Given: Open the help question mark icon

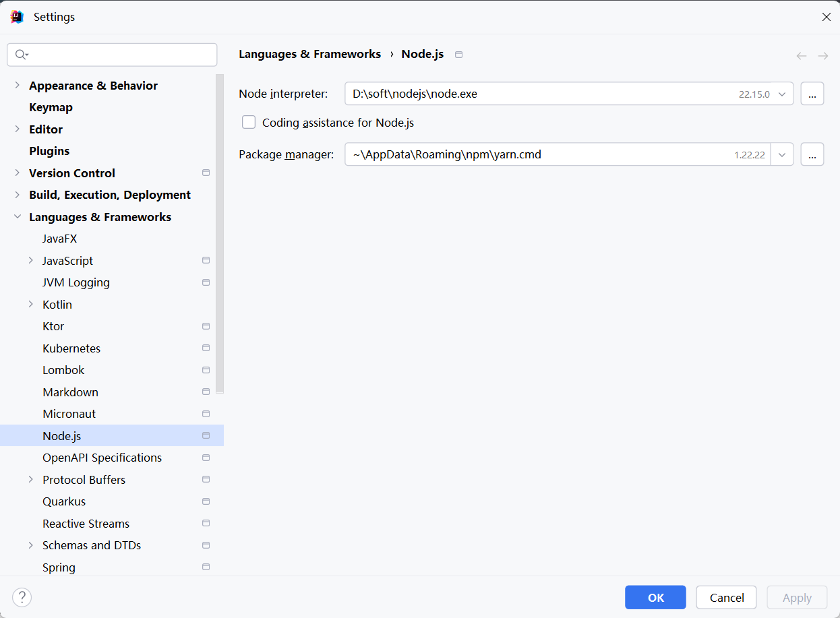Looking at the screenshot, I should click(x=22, y=597).
